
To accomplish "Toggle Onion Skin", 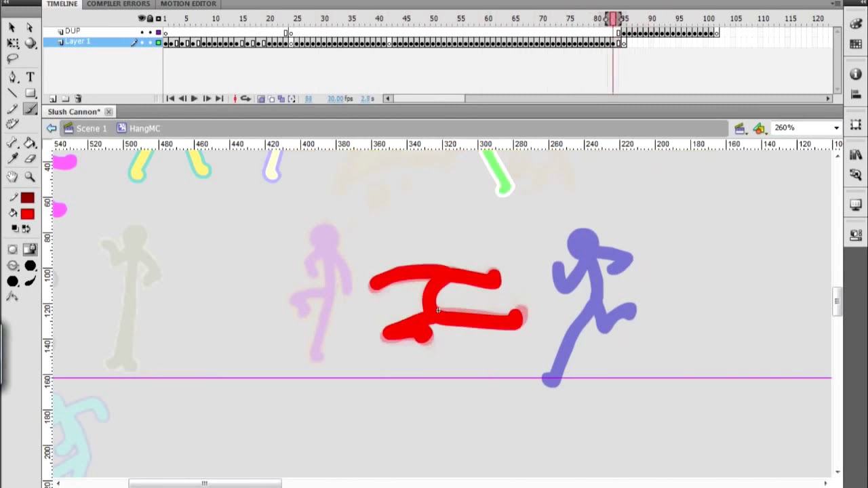I will pyautogui.click(x=261, y=99).
